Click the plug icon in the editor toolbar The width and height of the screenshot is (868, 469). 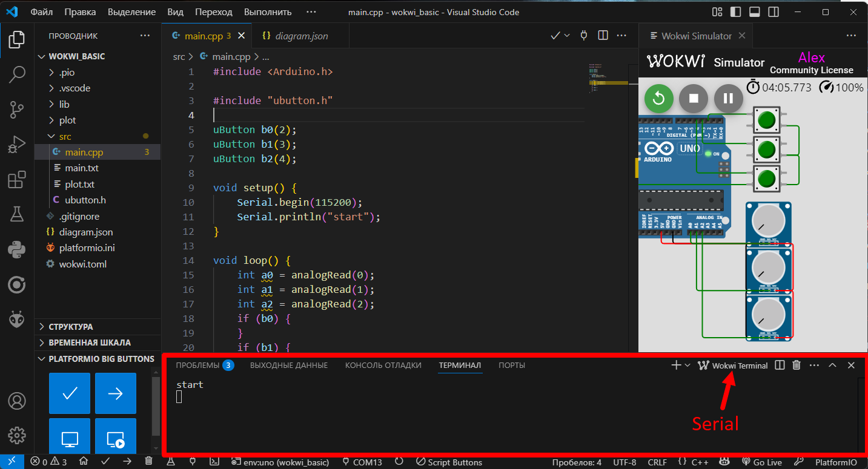(x=584, y=36)
